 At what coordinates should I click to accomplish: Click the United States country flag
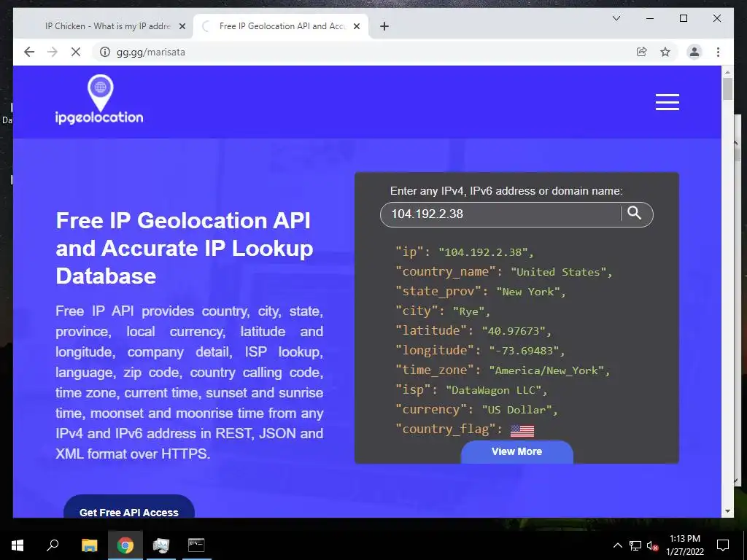522,430
